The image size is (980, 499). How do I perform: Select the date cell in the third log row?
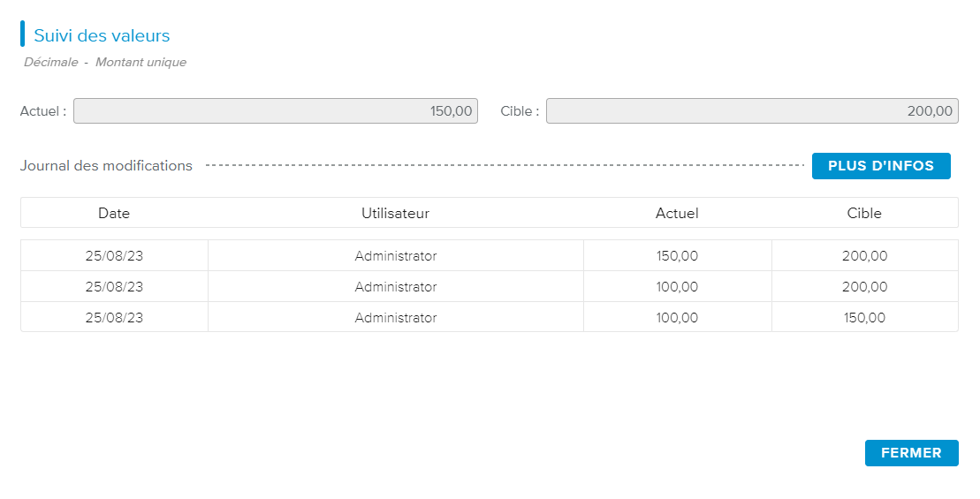(114, 318)
